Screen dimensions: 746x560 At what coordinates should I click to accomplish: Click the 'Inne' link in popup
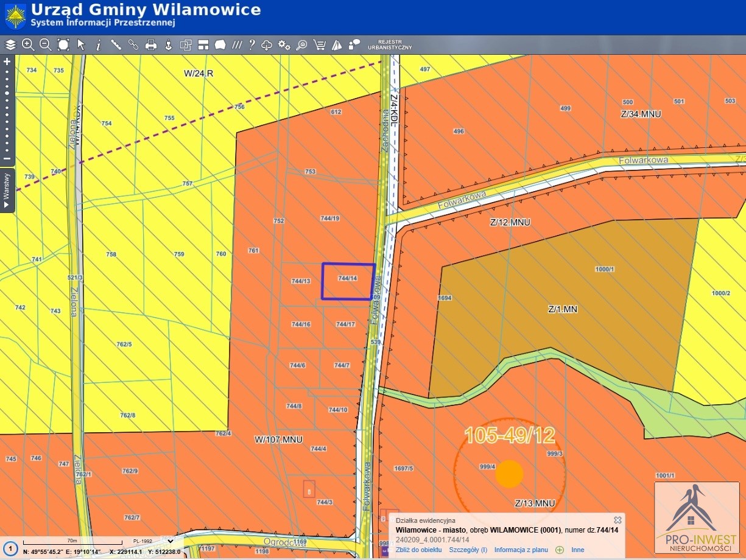(x=577, y=550)
